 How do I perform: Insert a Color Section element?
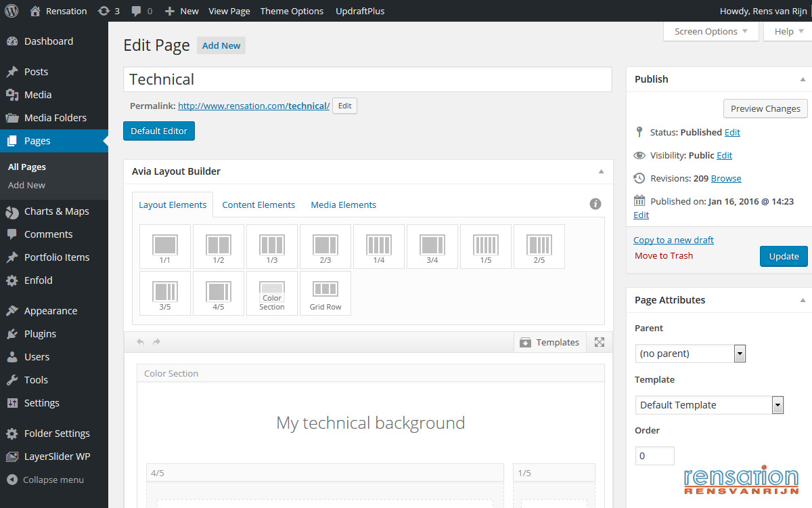(x=272, y=293)
